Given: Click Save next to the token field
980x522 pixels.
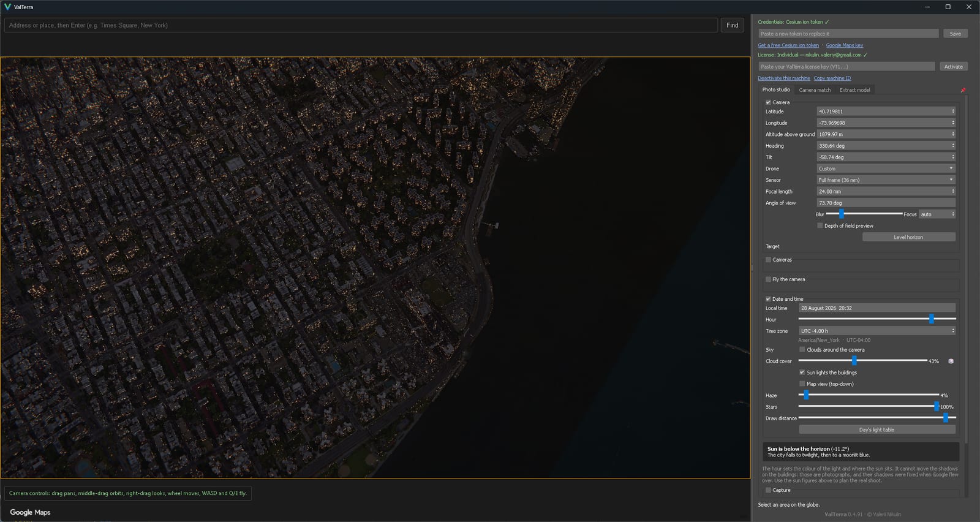Looking at the screenshot, I should tap(955, 34).
